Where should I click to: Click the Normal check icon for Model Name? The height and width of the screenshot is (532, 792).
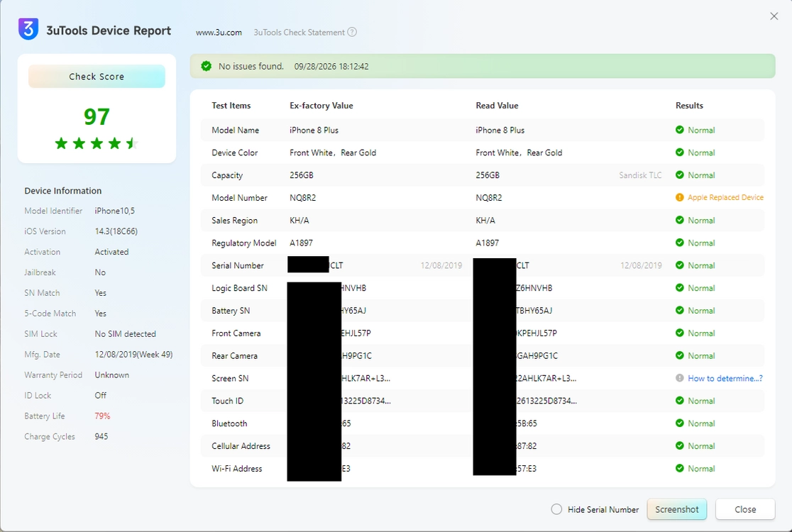click(x=679, y=130)
